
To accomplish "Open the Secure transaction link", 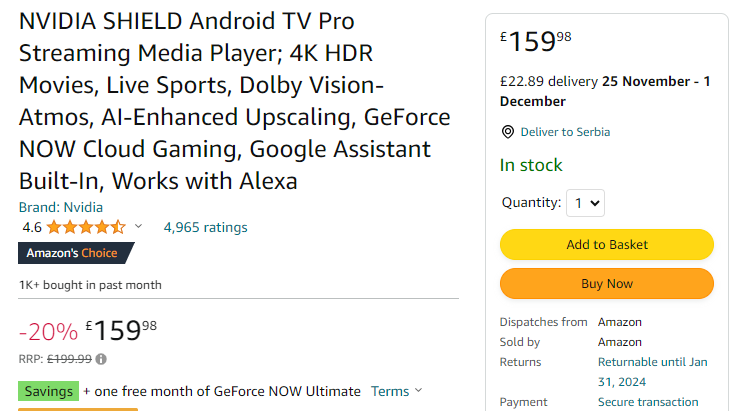I will [x=648, y=402].
